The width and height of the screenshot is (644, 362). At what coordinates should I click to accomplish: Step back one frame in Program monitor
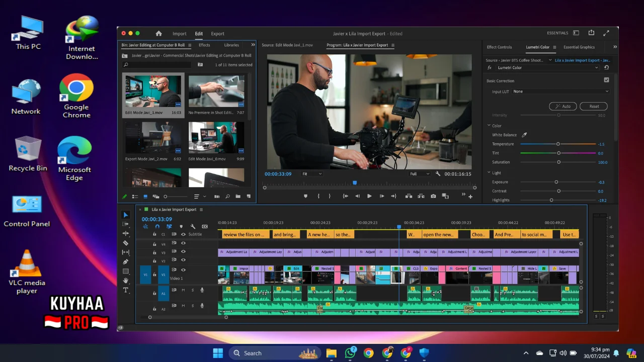tap(357, 196)
